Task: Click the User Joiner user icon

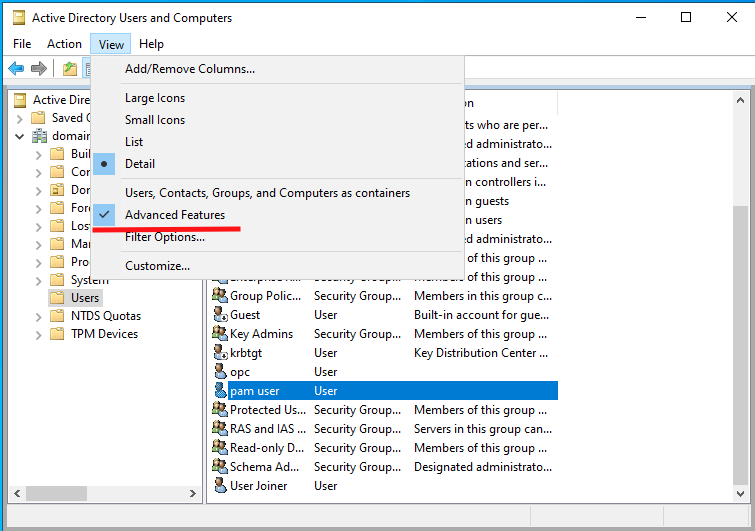Action: [220, 485]
